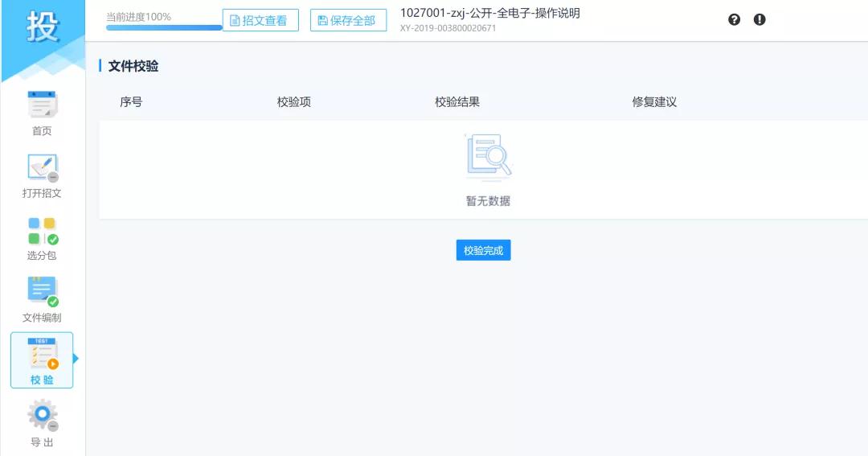The width and height of the screenshot is (868, 456).
Task: Open the help question mark icon
Action: 734,20
